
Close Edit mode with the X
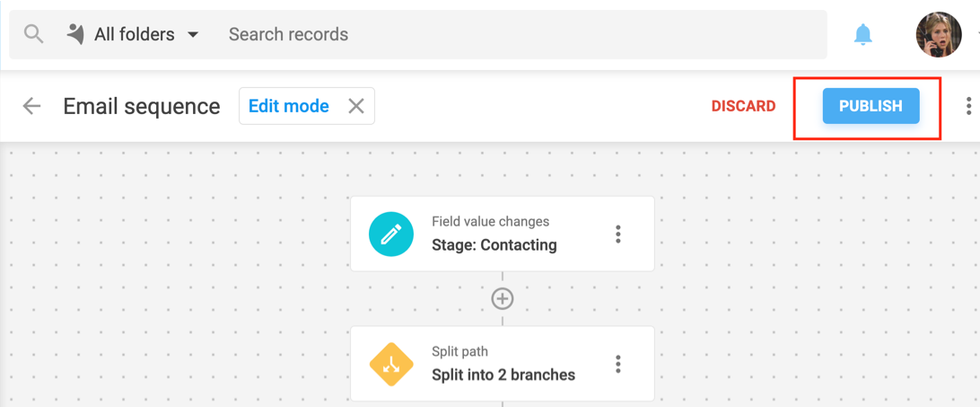click(355, 106)
